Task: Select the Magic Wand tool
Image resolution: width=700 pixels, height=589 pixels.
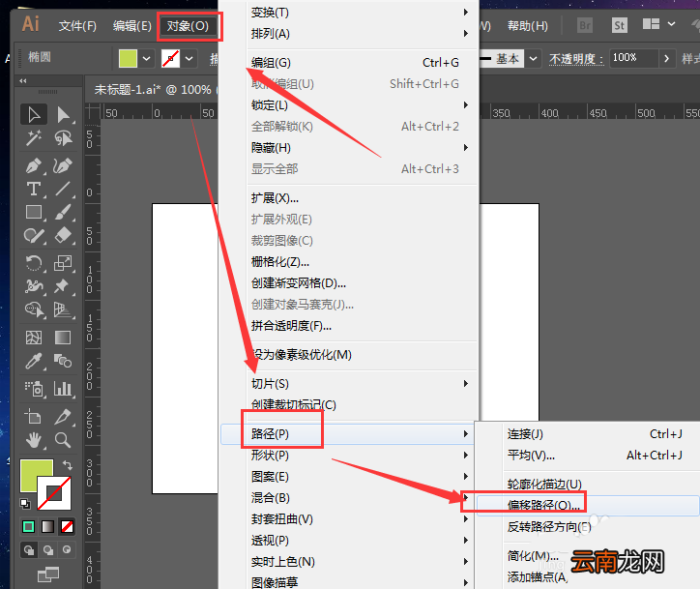Action: click(34, 138)
